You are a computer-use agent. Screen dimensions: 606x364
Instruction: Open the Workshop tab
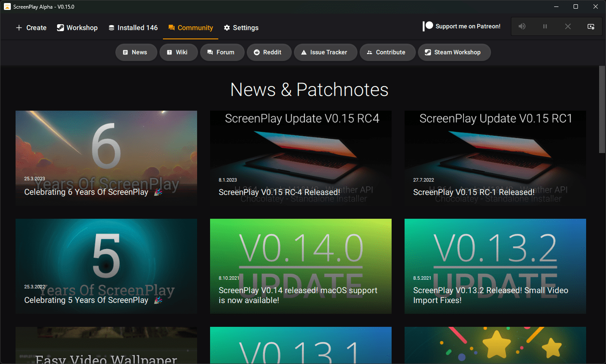[x=77, y=27]
